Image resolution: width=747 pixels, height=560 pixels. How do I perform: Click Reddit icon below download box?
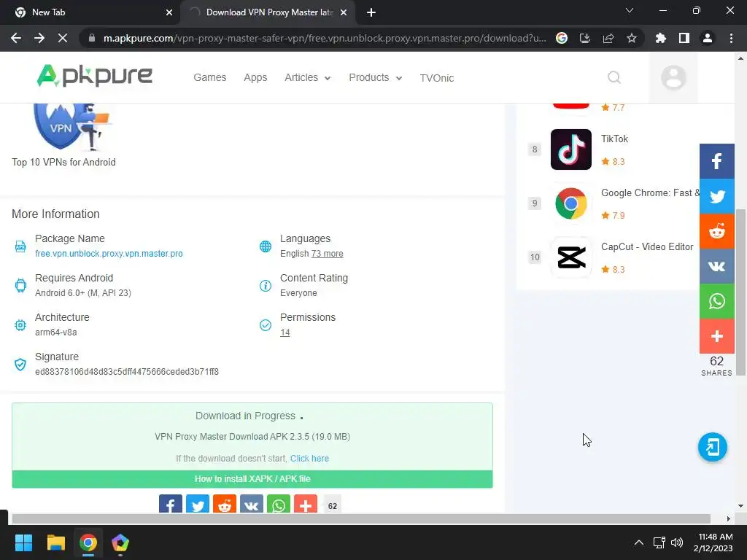(225, 505)
